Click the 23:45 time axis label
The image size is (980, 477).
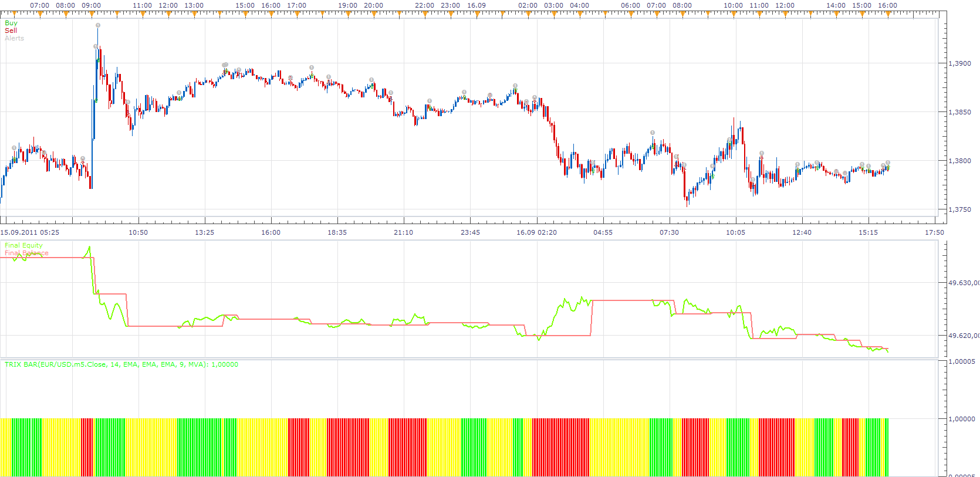pos(470,232)
